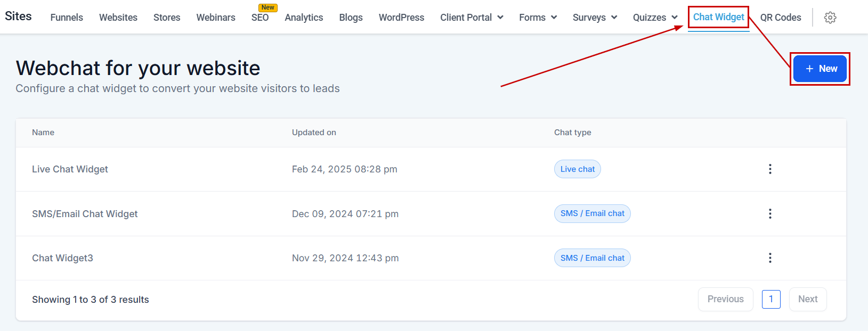Open the Funnels tab
The width and height of the screenshot is (868, 331).
pos(67,18)
